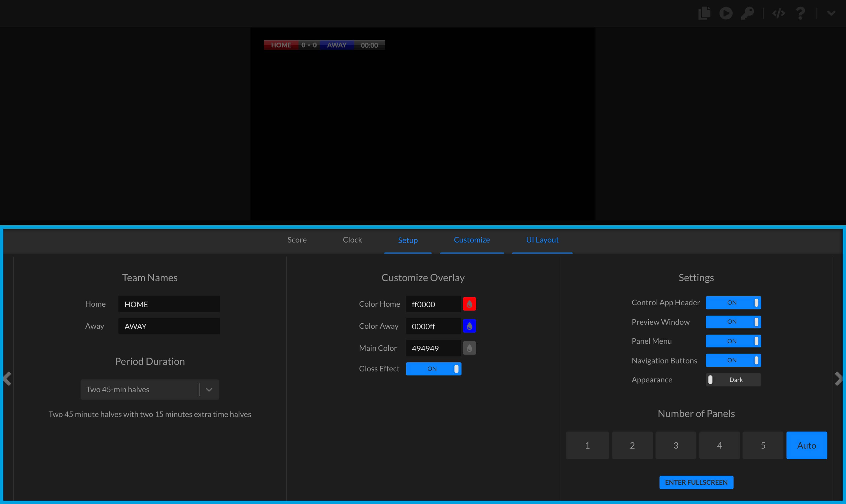The image size is (846, 504).
Task: Click the ENTER FULLSCREEN button
Action: [x=696, y=482]
